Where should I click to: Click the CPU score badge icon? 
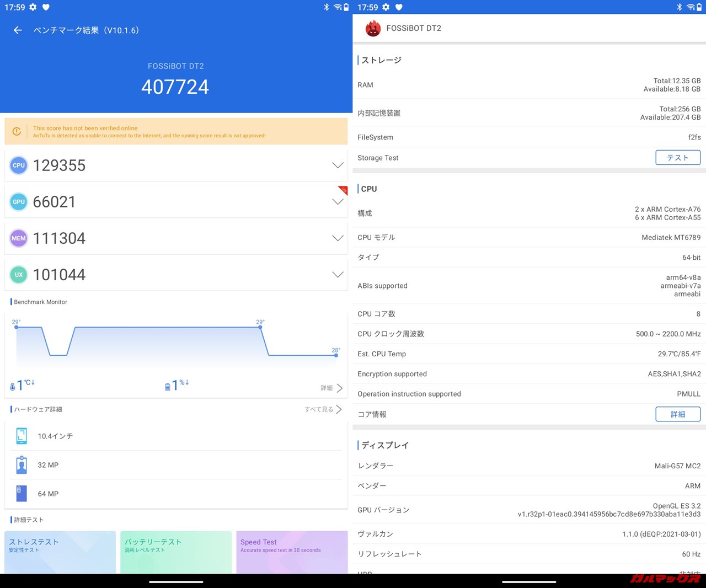point(19,165)
